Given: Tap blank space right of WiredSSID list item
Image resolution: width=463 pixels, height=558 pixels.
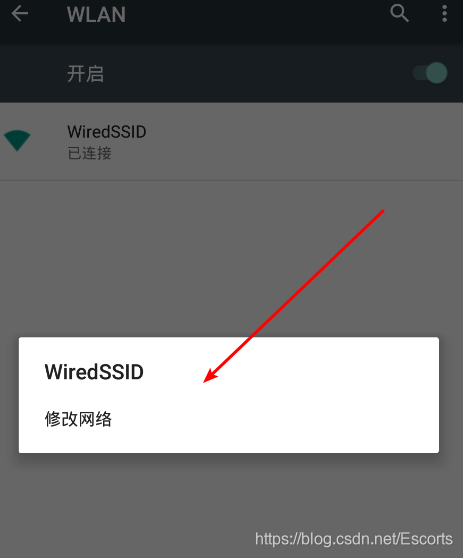Looking at the screenshot, I should point(302,142).
